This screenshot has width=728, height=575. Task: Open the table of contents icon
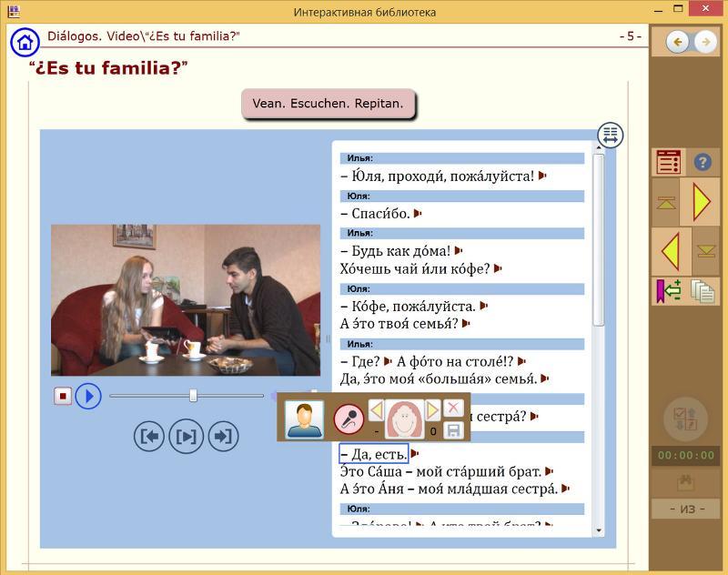[x=669, y=162]
